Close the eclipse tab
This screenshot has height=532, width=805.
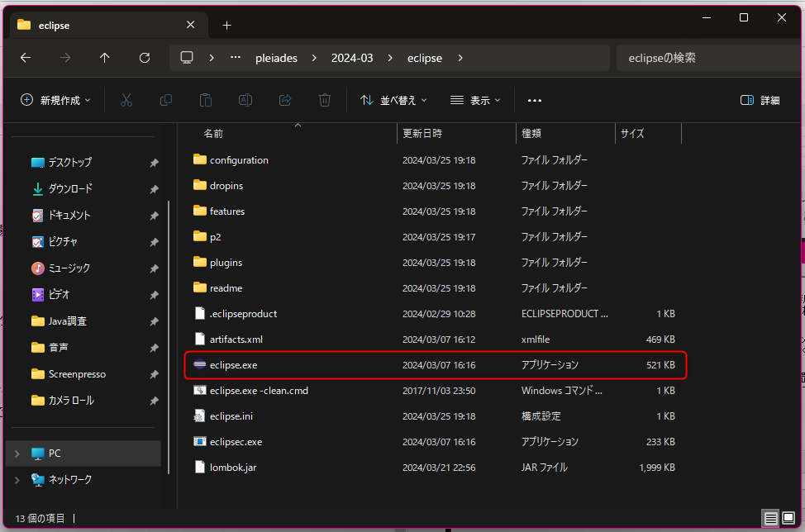coord(190,25)
